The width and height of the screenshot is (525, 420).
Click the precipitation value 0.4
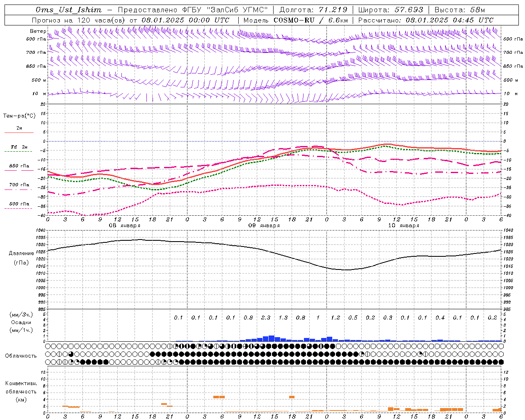(440, 317)
